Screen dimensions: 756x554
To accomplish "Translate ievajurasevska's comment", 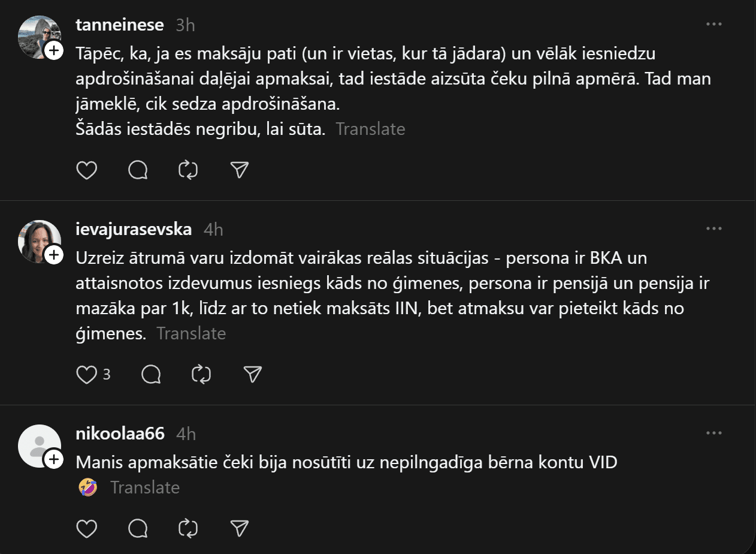I will pos(191,333).
